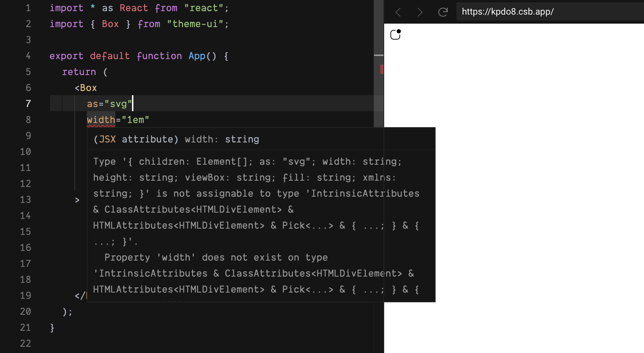The width and height of the screenshot is (644, 353).
Task: Click 'Box' in the theme-ui import braces
Action: (x=110, y=24)
